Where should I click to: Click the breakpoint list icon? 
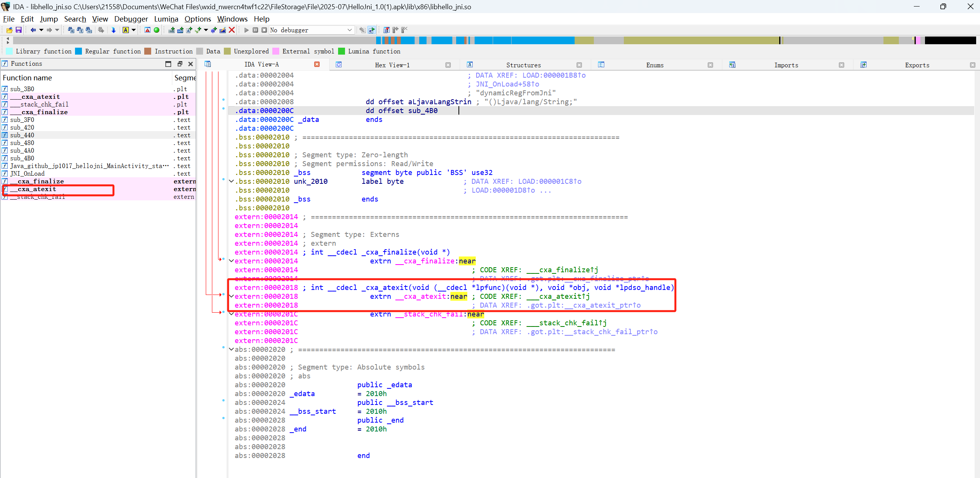pyautogui.click(x=386, y=30)
